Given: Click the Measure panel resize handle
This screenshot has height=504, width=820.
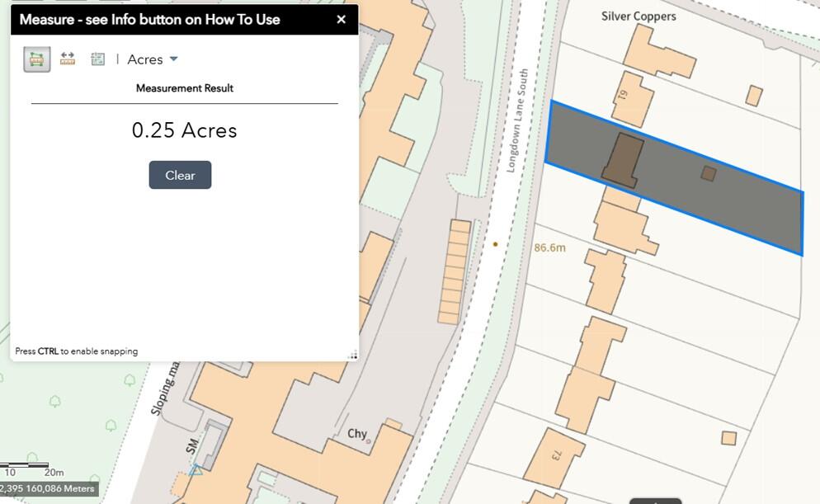Looking at the screenshot, I should coord(353,355).
